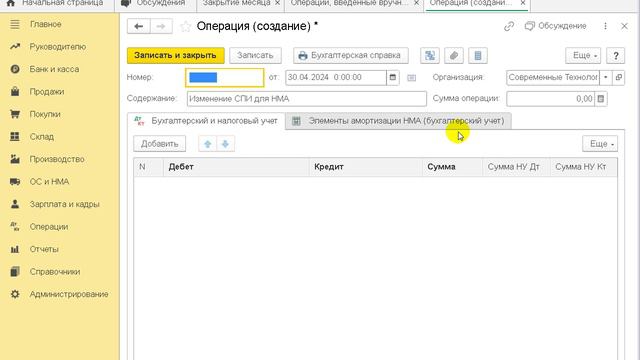Image resolution: width=640 pixels, height=360 pixels.
Task: Open Покупки section
Action: coord(45,114)
